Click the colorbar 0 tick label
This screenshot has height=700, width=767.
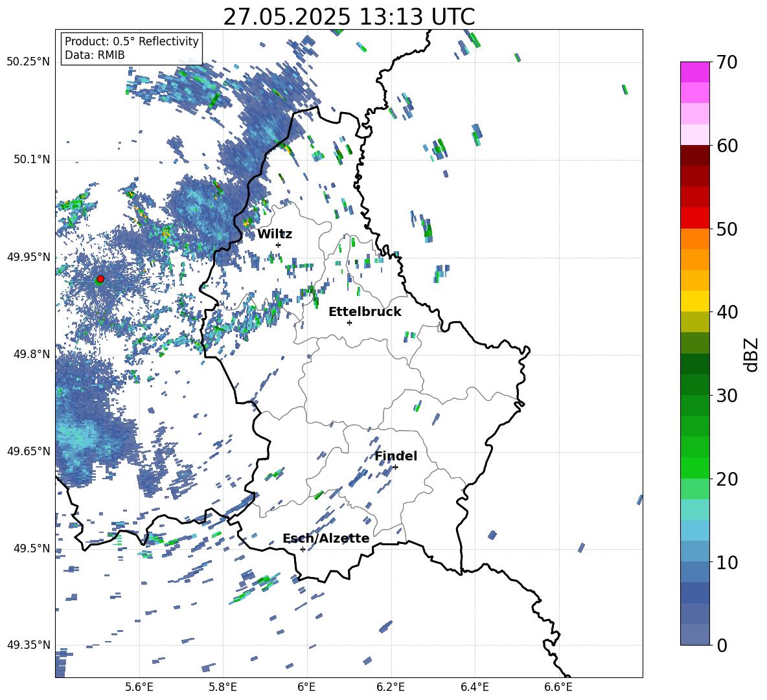click(x=722, y=645)
